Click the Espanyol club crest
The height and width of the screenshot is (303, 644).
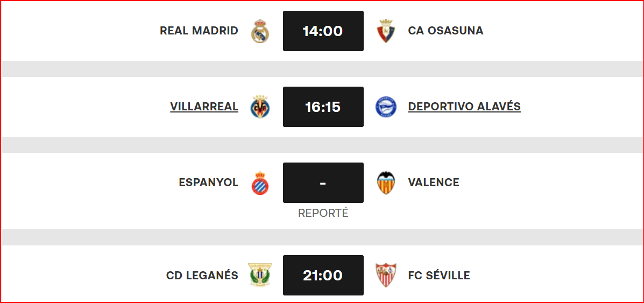(260, 183)
